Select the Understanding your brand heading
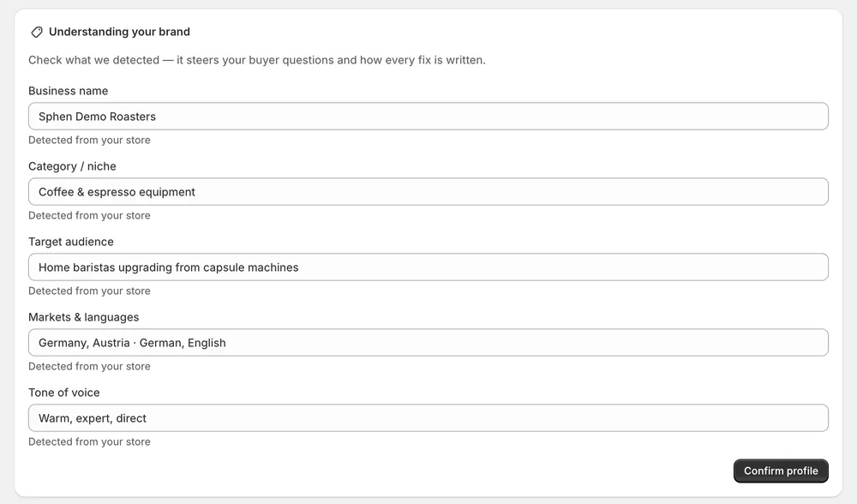Image resolution: width=857 pixels, height=504 pixels. coord(119,32)
